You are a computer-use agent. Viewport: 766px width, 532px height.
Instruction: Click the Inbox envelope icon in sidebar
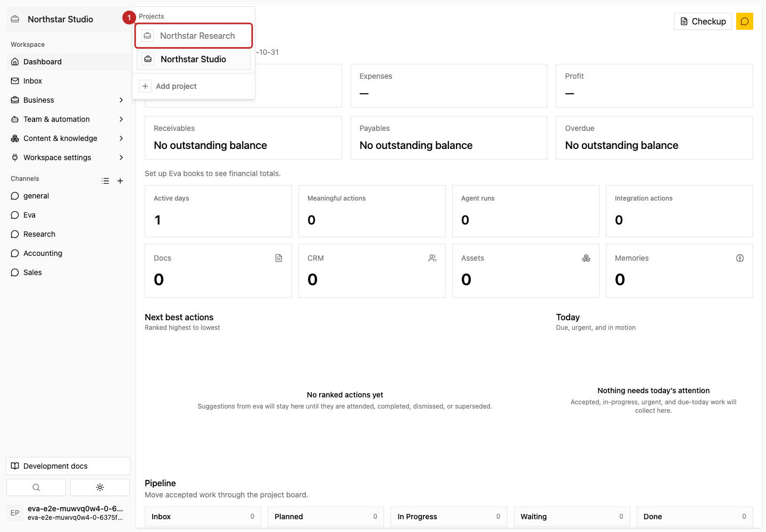coord(15,81)
